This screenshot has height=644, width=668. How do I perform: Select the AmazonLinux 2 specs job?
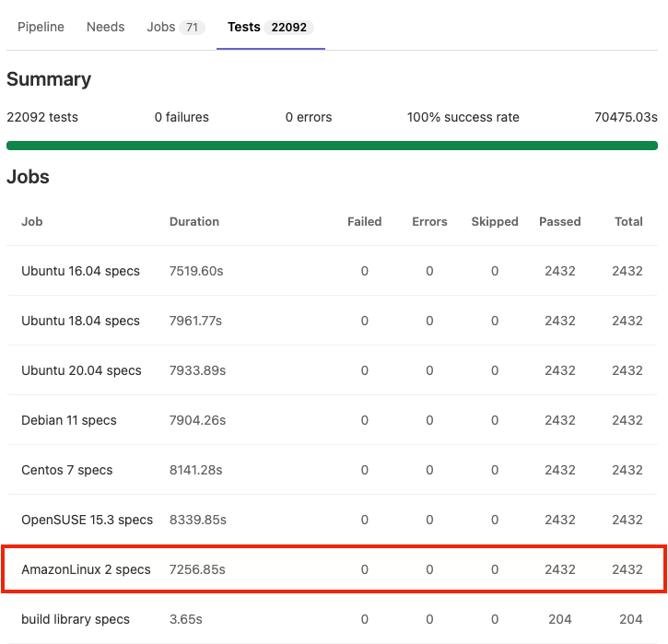pyautogui.click(x=86, y=569)
